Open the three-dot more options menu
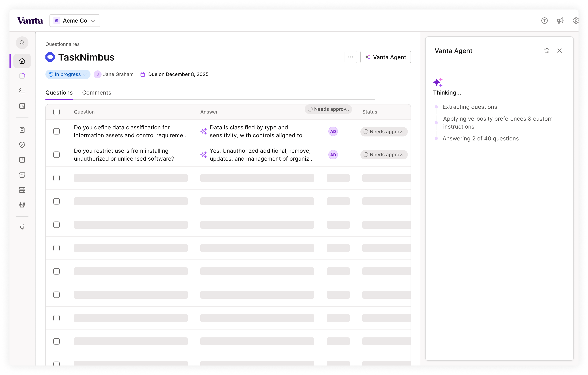This screenshot has height=375, width=588. click(x=351, y=57)
